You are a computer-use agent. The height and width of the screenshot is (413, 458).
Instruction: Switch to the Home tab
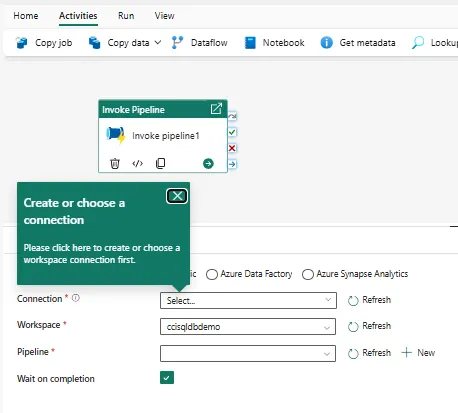(26, 16)
